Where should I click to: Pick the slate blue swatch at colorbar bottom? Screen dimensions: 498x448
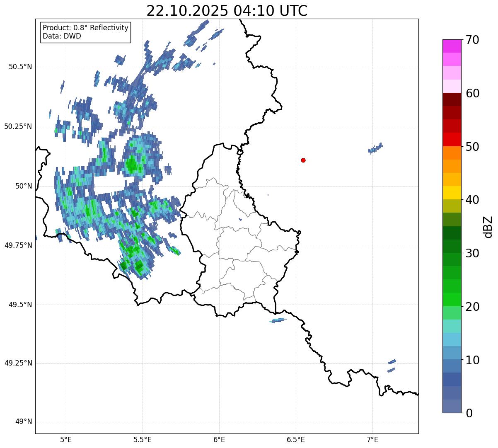pos(452,406)
